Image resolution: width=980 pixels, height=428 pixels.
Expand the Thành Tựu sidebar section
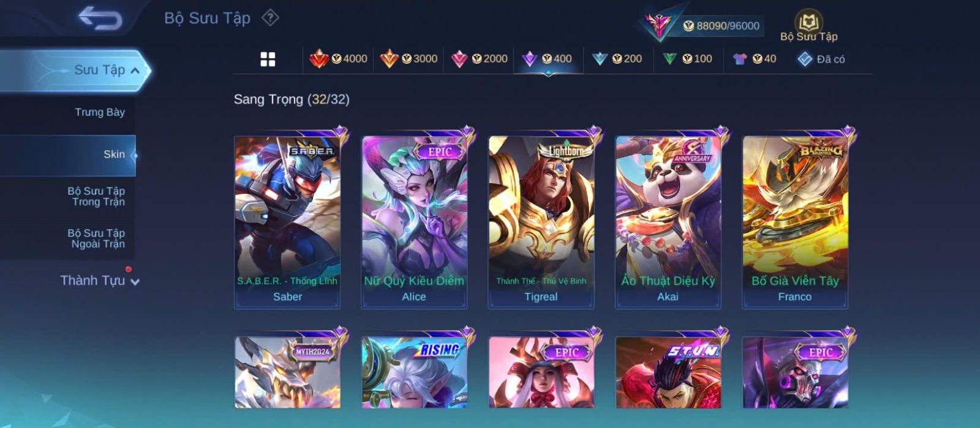point(100,281)
